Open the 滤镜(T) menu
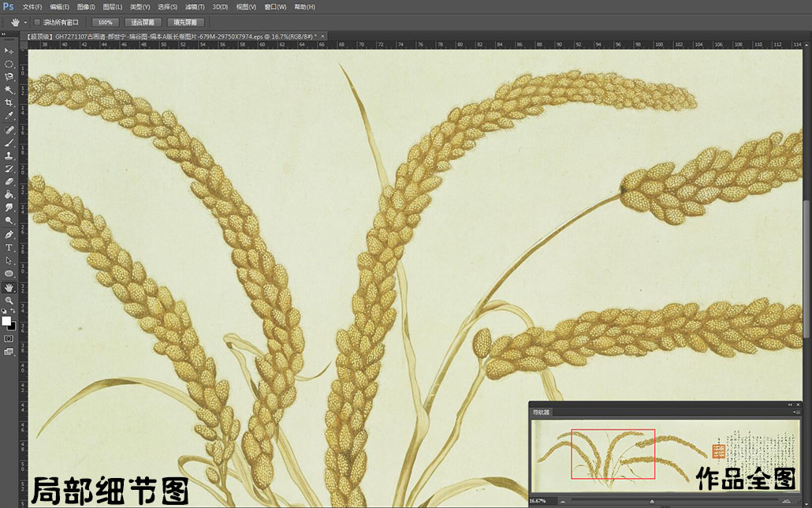812x508 pixels. 195,7
